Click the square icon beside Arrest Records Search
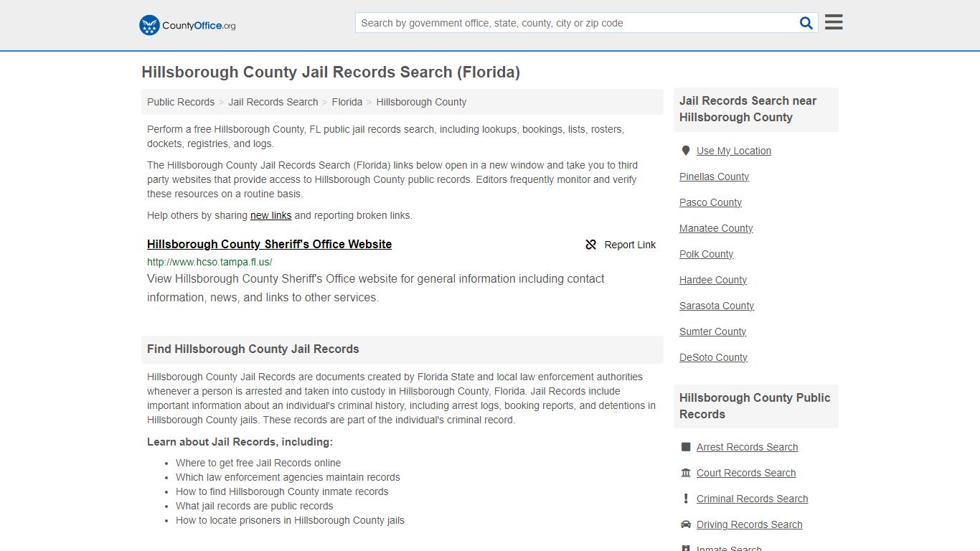Viewport: 980px width, 551px height. [x=686, y=446]
